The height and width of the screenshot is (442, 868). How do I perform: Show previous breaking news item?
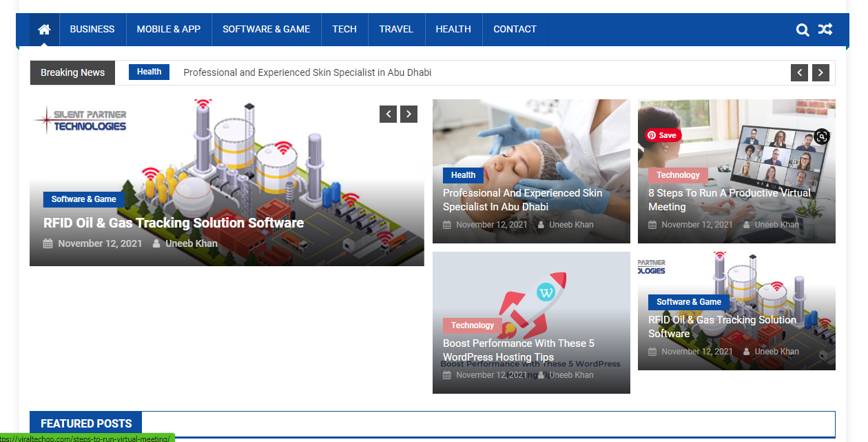[x=799, y=72]
